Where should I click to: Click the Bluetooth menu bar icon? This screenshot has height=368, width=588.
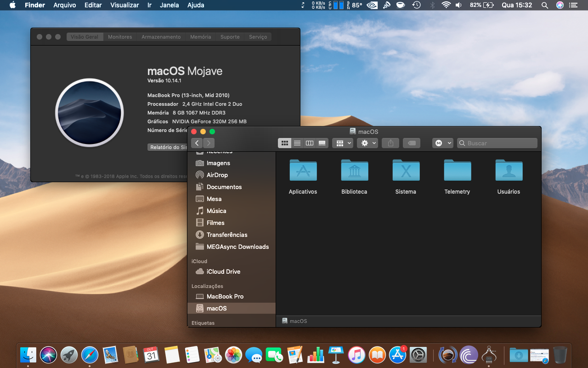pyautogui.click(x=432, y=5)
